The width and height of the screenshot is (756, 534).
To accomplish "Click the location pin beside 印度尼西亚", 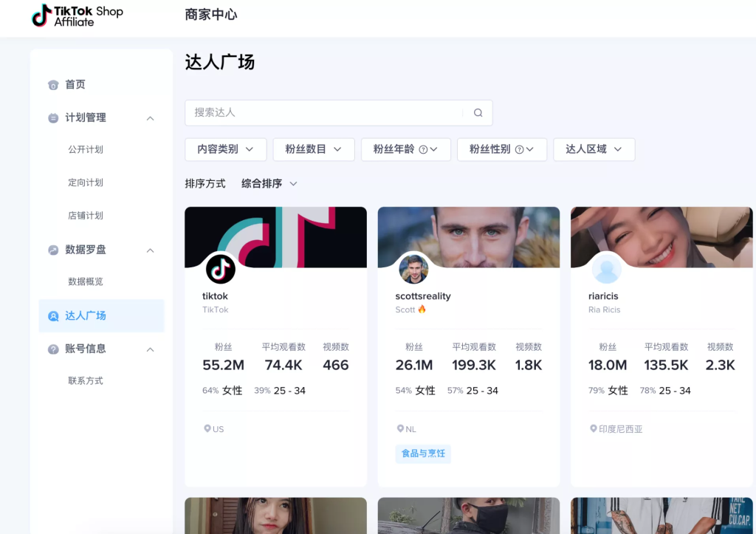I will (x=593, y=428).
